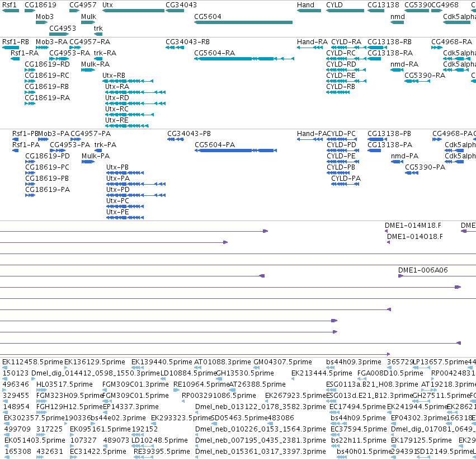
Task: Open the EC17494.5prime EST label
Action: tap(358, 407)
